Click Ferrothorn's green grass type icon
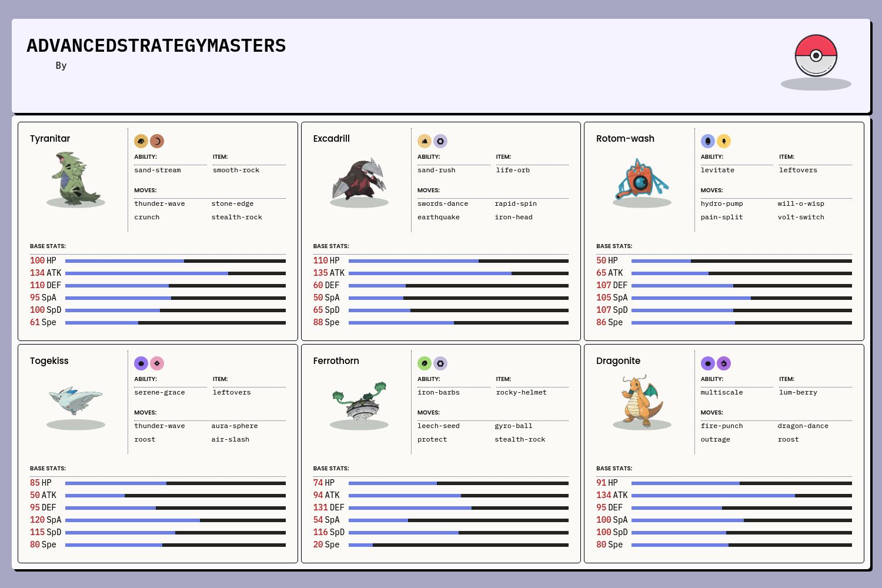 425,363
